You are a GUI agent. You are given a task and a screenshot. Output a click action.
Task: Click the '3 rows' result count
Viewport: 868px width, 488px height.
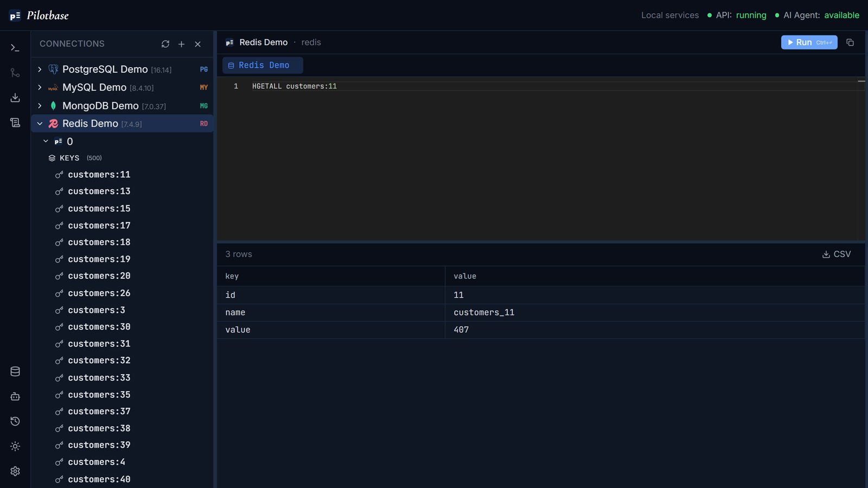click(239, 254)
